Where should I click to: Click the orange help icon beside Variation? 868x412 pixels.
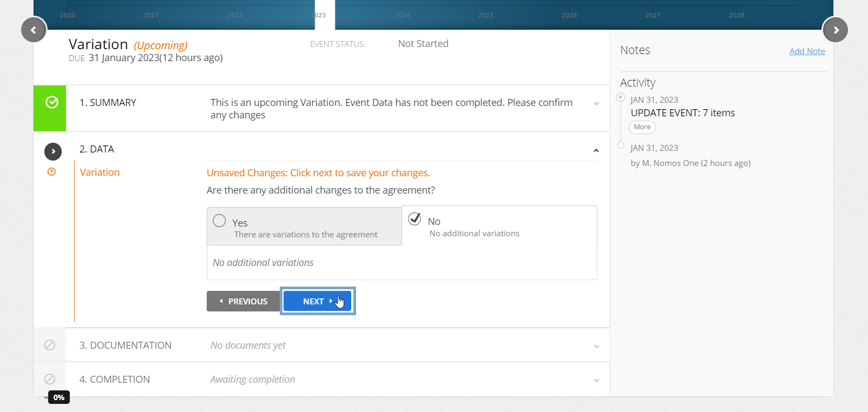coord(51,172)
